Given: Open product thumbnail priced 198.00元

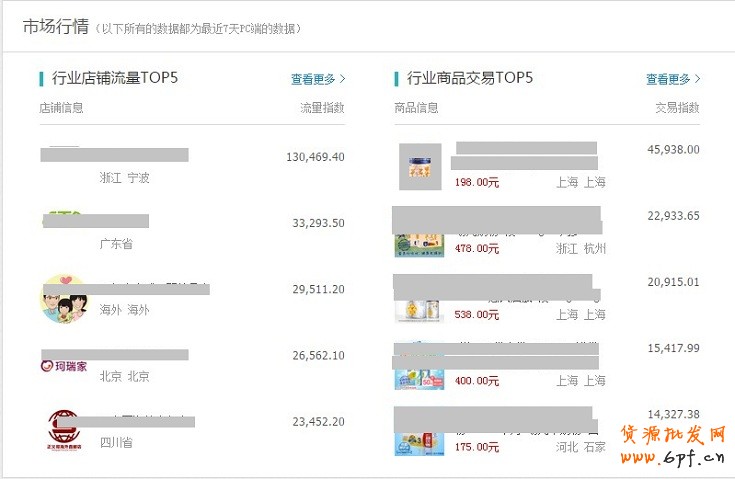Looking at the screenshot, I should tap(420, 167).
